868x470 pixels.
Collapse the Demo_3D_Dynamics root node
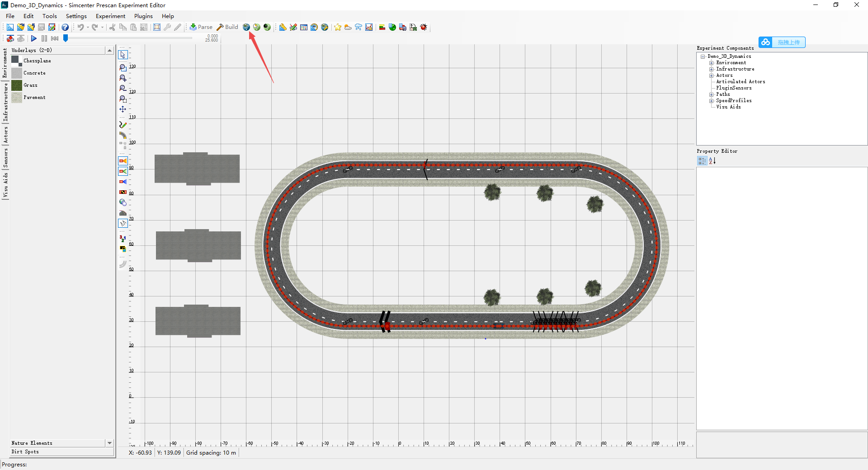tap(703, 56)
